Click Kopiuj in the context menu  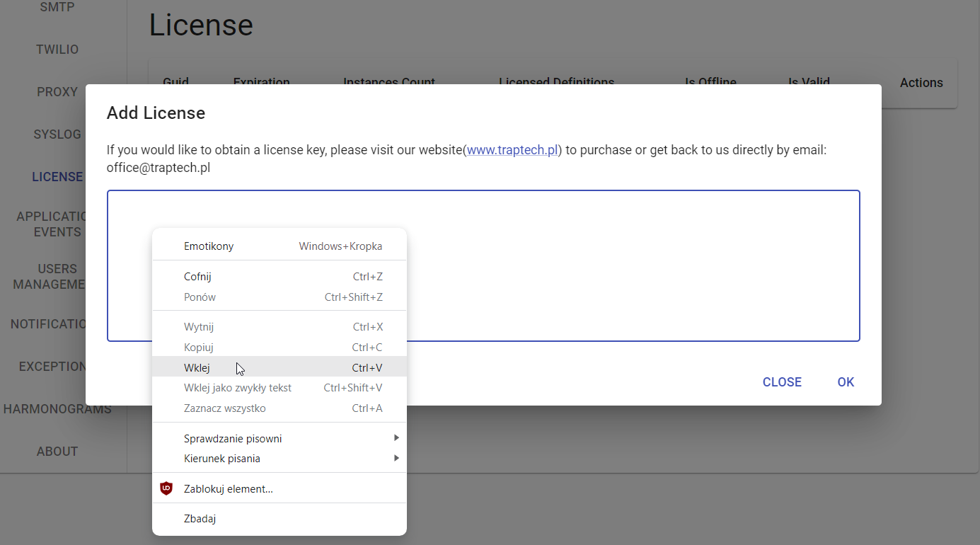click(x=279, y=348)
